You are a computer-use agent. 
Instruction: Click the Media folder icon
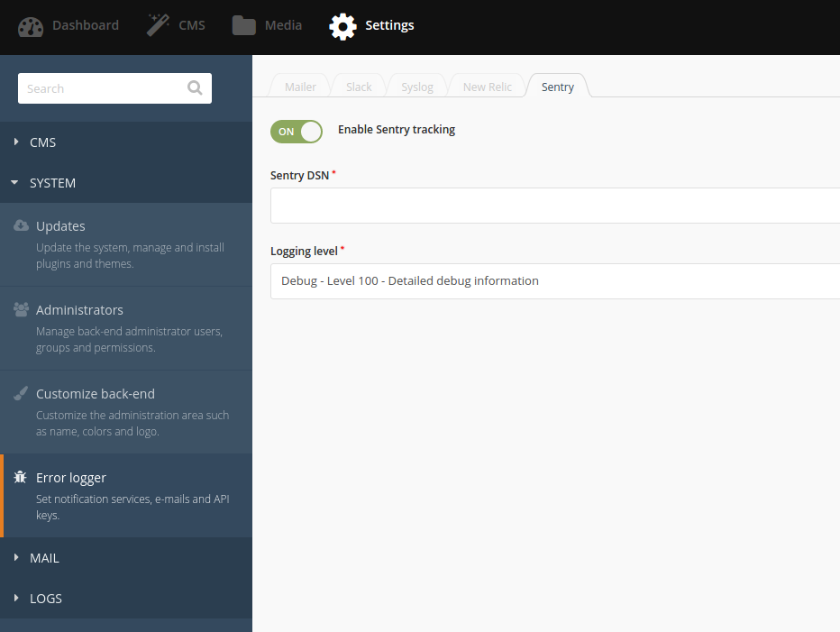click(243, 25)
